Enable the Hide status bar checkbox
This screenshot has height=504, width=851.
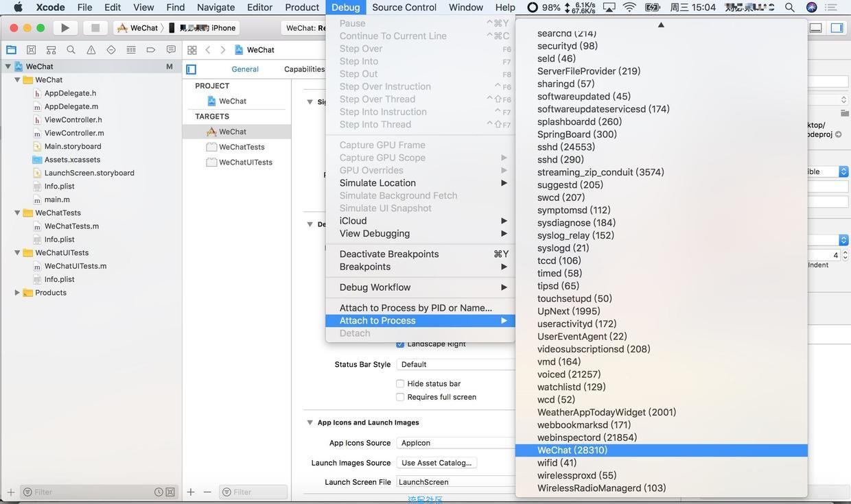[x=400, y=384]
